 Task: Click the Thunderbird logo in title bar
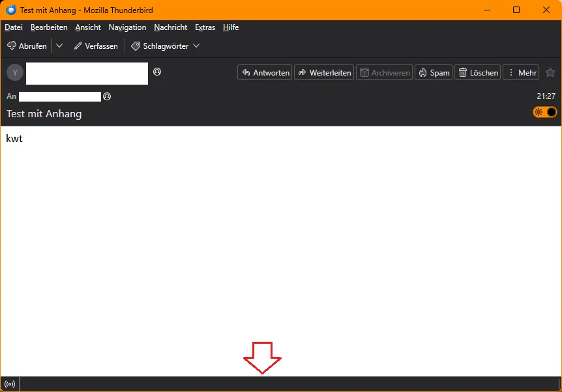[x=11, y=10]
